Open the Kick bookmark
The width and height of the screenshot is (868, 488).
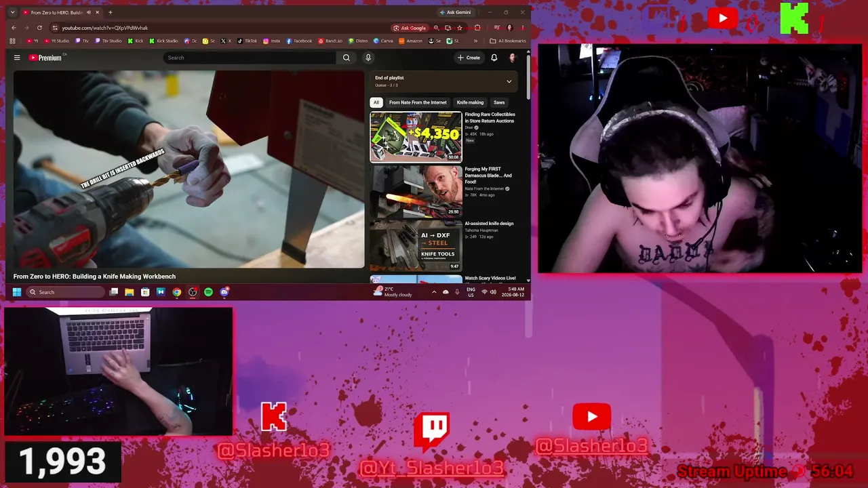[136, 41]
